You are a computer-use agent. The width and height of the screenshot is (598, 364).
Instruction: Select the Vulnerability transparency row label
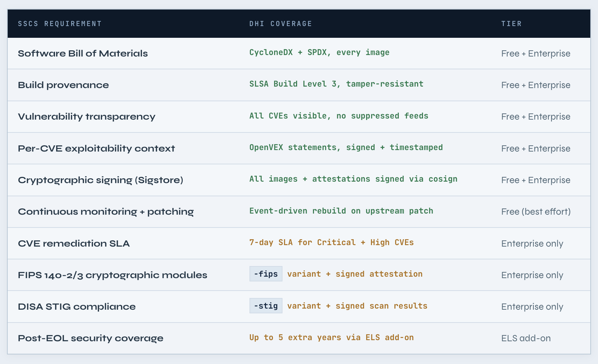87,117
